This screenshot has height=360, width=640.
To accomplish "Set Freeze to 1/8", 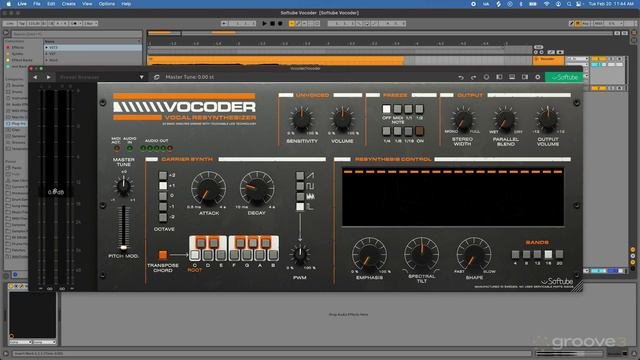I will (398, 131).
